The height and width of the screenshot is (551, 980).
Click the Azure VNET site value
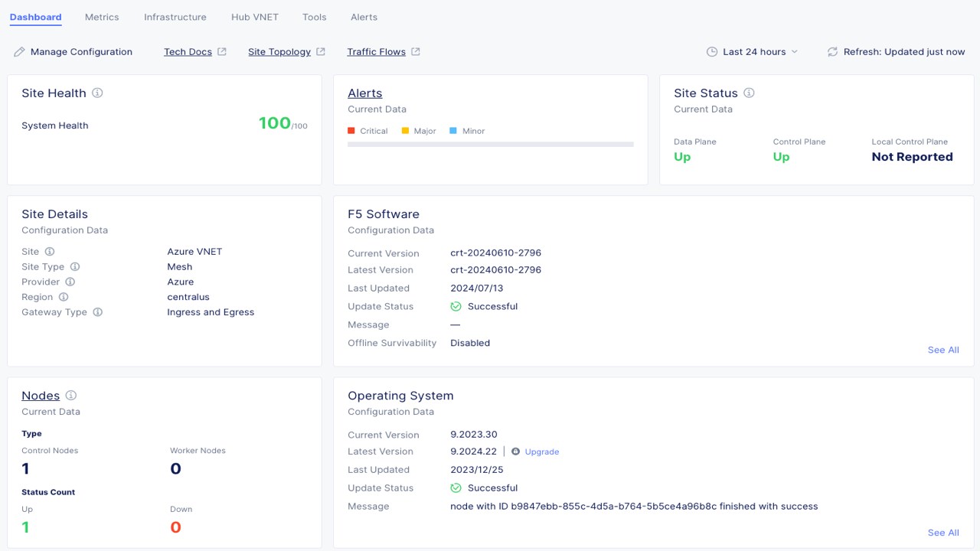pyautogui.click(x=194, y=251)
